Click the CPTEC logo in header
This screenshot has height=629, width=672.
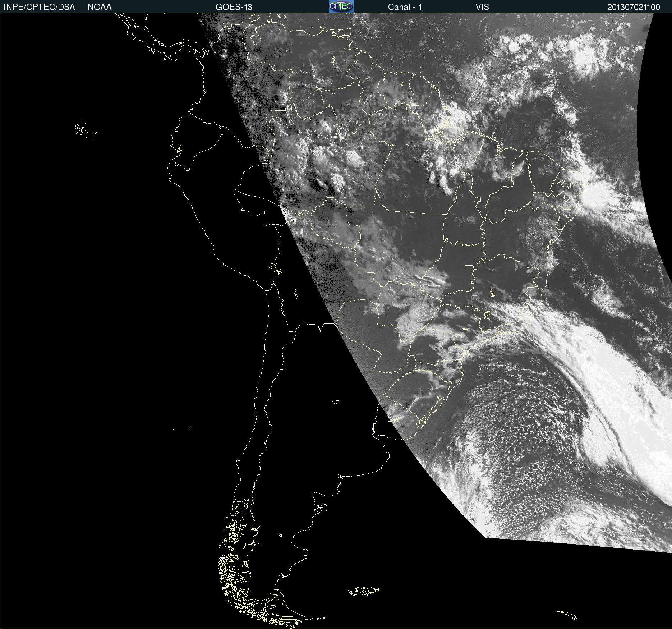point(341,6)
